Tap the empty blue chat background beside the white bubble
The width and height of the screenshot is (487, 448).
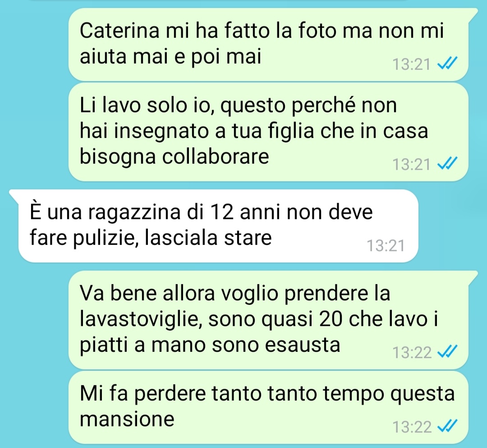(x=452, y=226)
